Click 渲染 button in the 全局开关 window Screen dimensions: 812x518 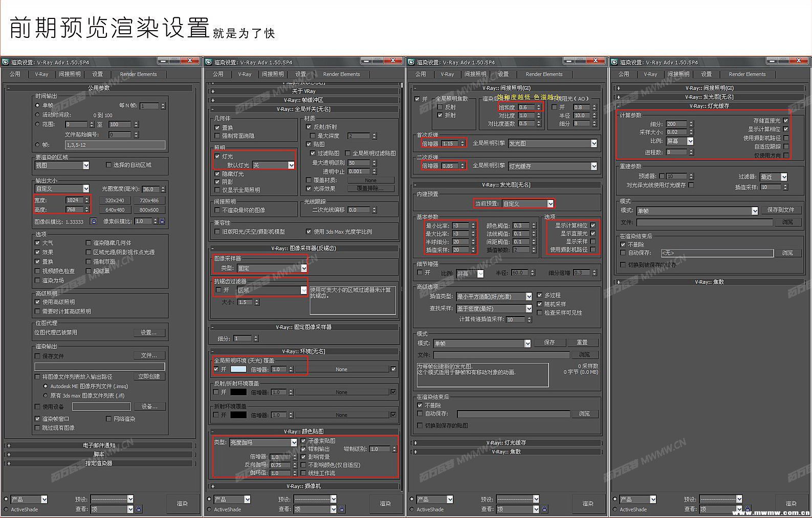click(385, 504)
